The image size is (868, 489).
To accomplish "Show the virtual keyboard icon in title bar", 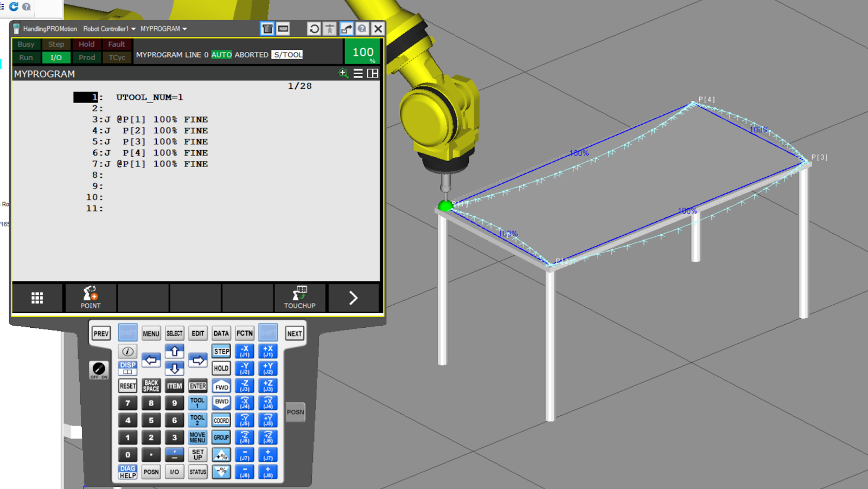I will [x=283, y=29].
